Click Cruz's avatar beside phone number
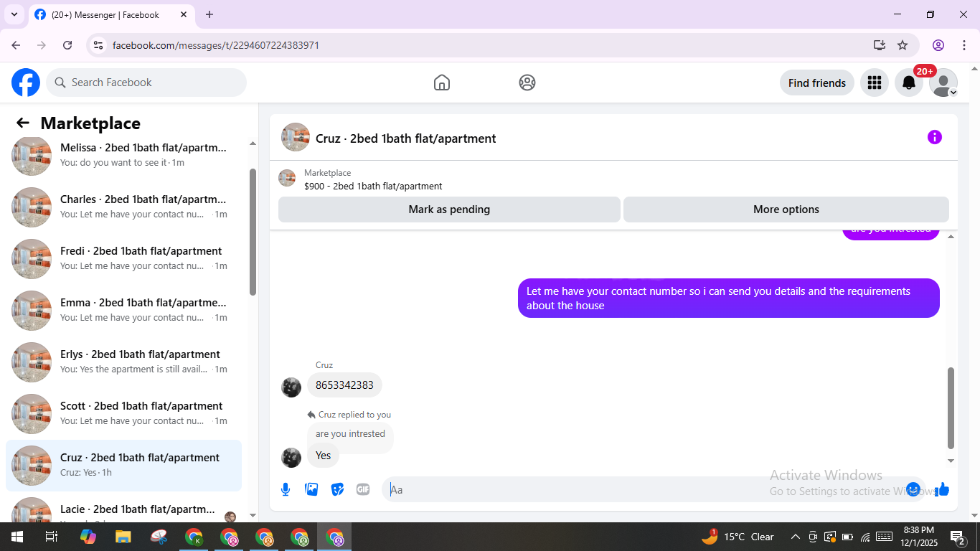The height and width of the screenshot is (551, 980). (291, 387)
